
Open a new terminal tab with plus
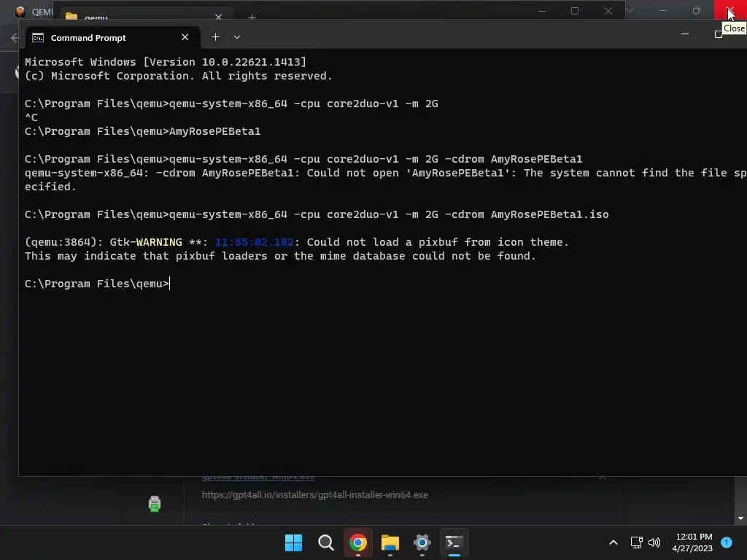click(x=215, y=37)
